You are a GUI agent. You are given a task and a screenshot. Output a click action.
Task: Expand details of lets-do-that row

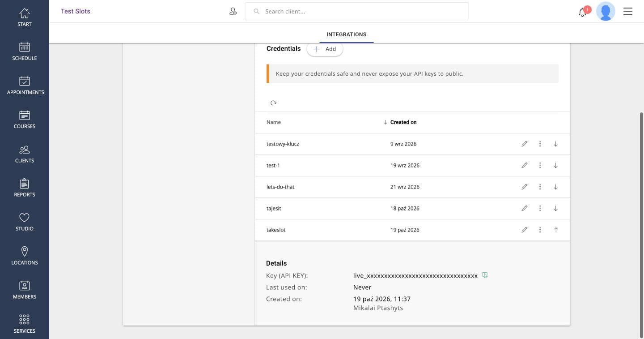(x=556, y=187)
